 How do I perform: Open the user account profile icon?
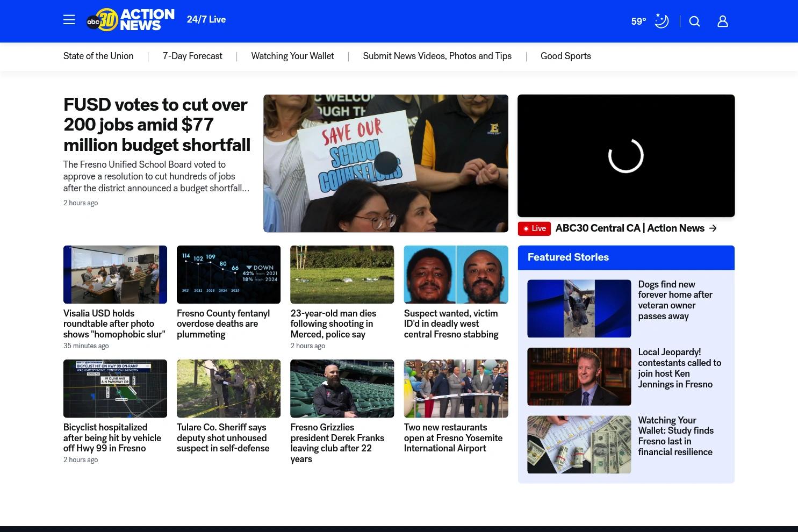(x=723, y=21)
